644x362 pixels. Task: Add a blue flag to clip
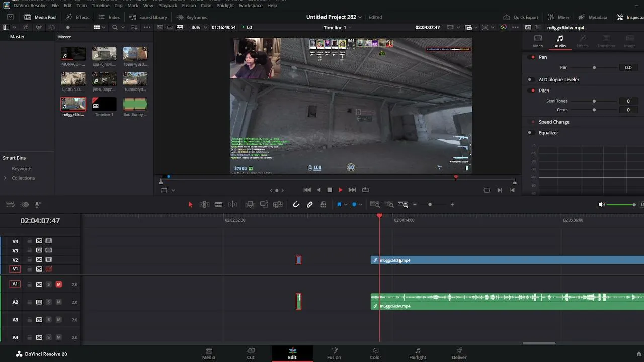click(339, 205)
